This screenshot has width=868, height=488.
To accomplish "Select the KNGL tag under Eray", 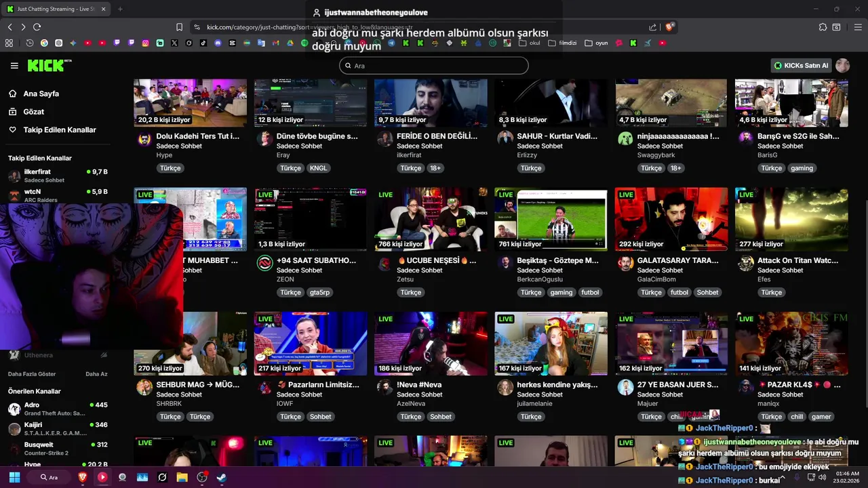I will [318, 168].
